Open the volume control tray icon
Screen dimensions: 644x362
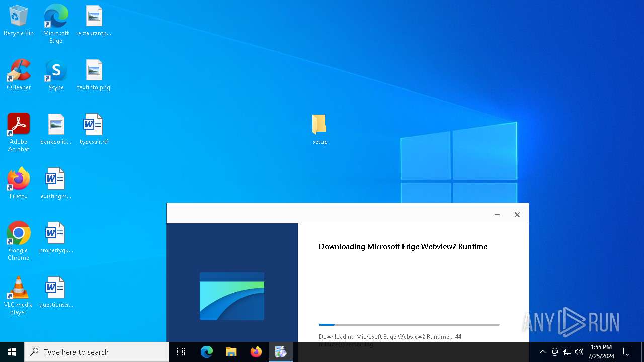[x=579, y=352]
